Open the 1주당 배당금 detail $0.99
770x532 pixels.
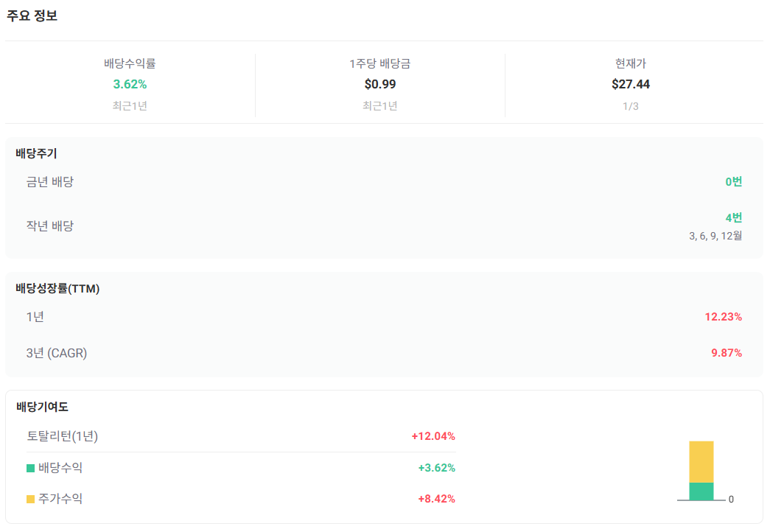(381, 84)
